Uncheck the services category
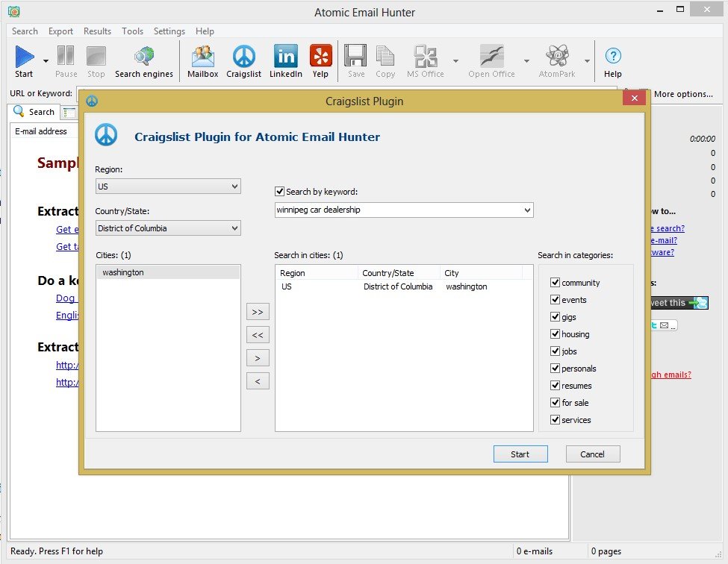This screenshot has height=564, width=728. tap(555, 419)
